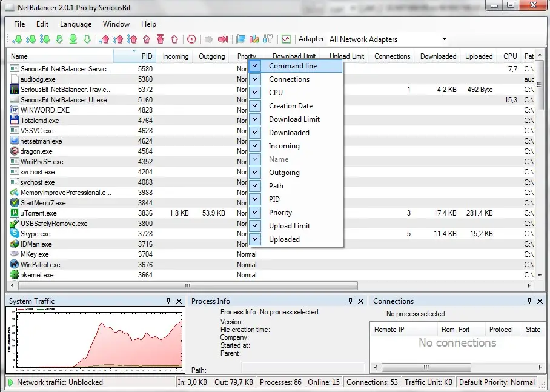
Task: Open the Adapter dropdown list
Action: click(444, 39)
